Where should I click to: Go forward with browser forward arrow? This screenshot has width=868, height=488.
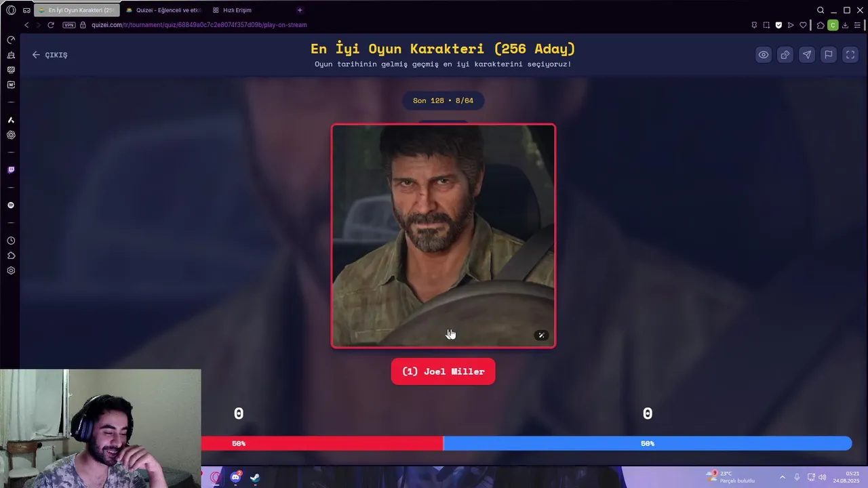pyautogui.click(x=38, y=25)
